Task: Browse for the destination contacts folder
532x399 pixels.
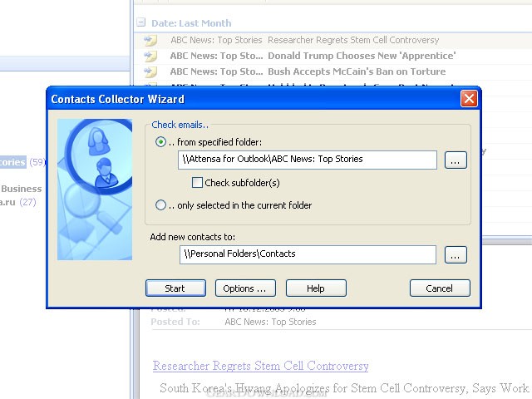Action: pyautogui.click(x=456, y=255)
